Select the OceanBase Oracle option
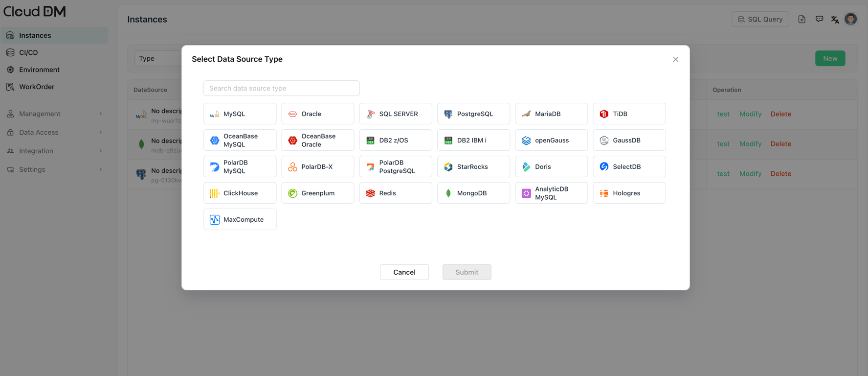 click(x=318, y=140)
